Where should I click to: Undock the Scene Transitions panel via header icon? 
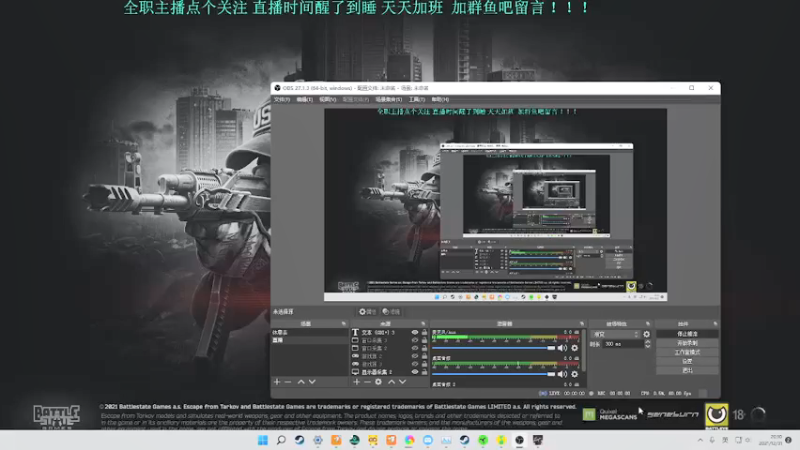click(648, 323)
